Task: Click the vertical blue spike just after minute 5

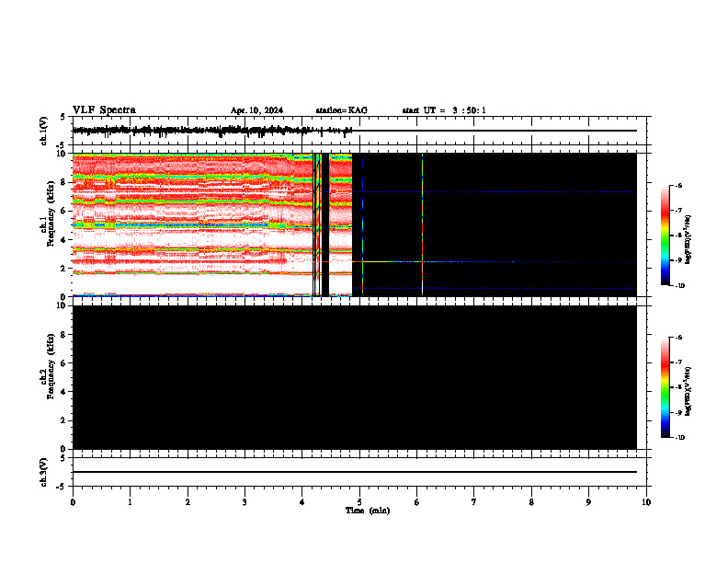Action: tap(362, 224)
